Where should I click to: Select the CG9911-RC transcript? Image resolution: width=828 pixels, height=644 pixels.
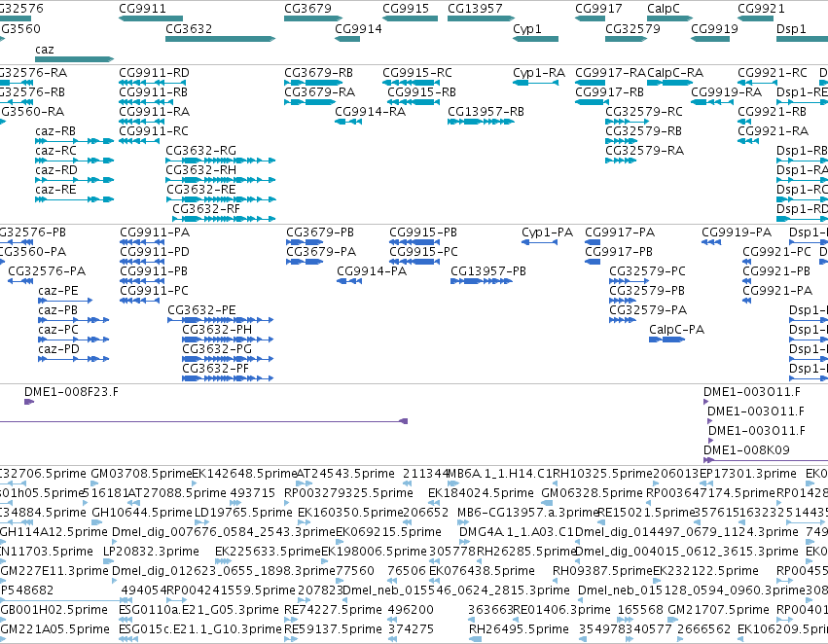pos(139,141)
